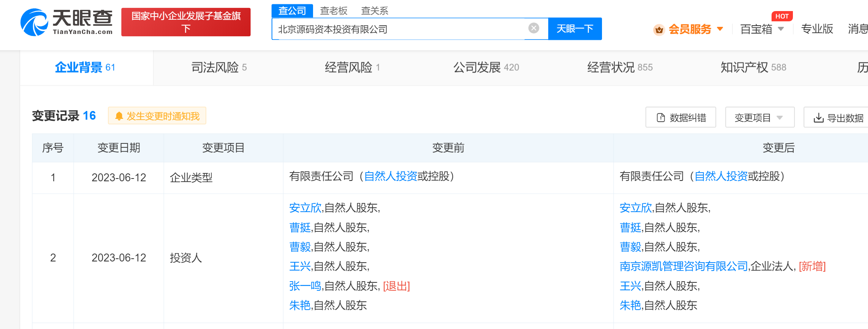Expand the 会员服务 dropdown arrow
This screenshot has height=329, width=868.
(x=720, y=29)
